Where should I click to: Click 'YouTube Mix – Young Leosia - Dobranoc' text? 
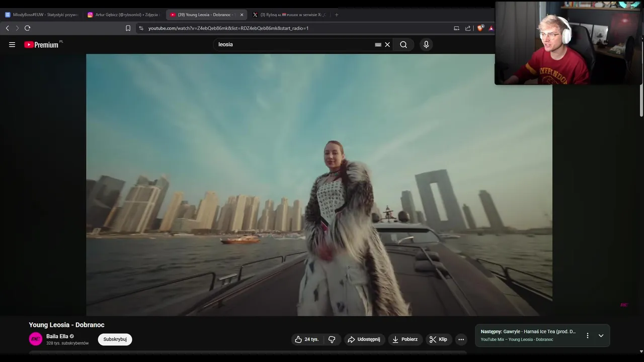pos(517,339)
